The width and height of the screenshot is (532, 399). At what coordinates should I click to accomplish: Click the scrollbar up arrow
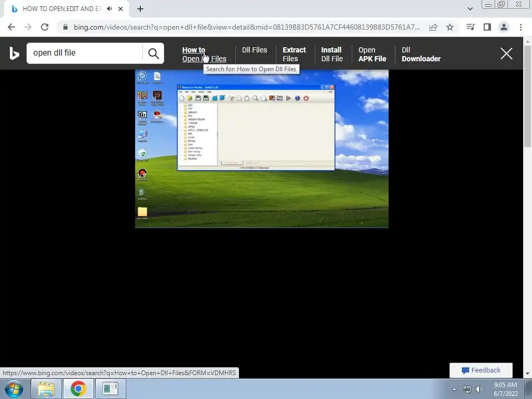coord(527,41)
